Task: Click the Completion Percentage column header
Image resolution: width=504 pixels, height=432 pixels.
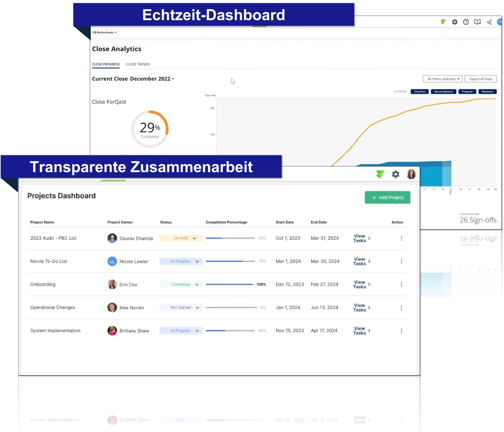Action: tap(226, 222)
